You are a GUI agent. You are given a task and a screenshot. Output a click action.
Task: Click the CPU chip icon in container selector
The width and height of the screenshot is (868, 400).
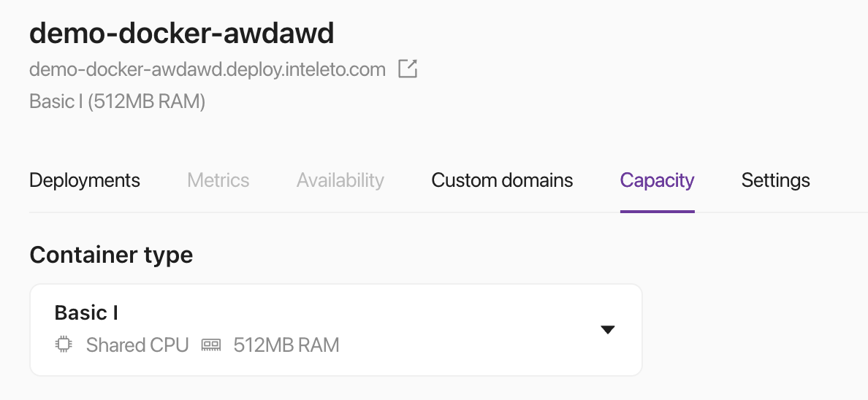64,345
